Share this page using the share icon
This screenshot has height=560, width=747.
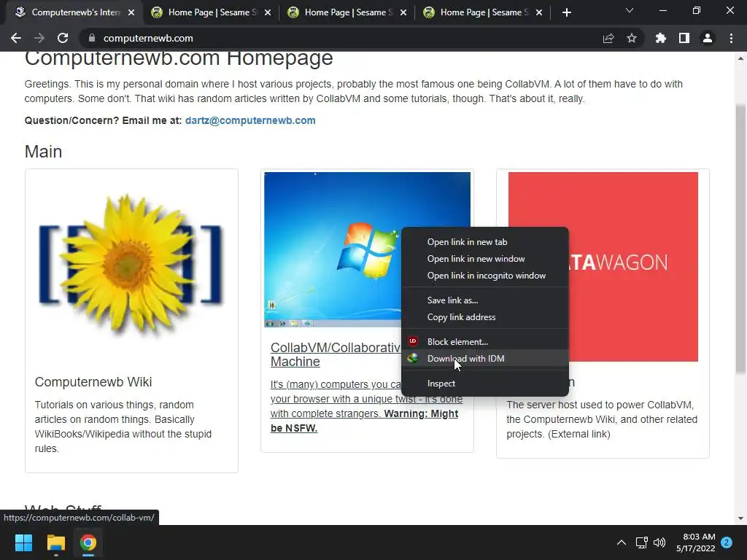(x=608, y=38)
